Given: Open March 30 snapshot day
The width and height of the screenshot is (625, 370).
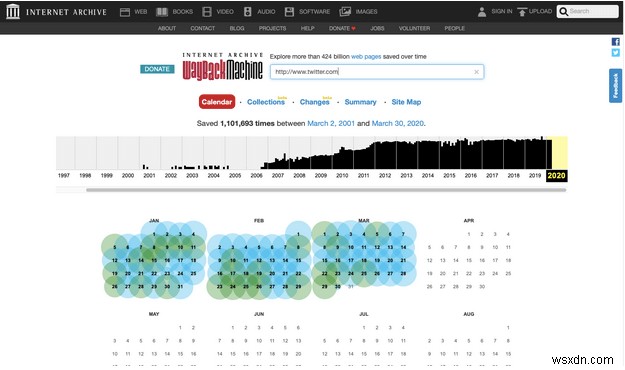Looking at the screenshot, I should click(338, 287).
